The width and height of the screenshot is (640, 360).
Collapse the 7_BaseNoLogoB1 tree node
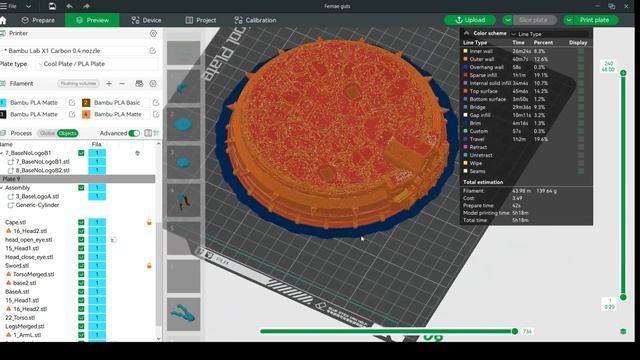pyautogui.click(x=2, y=153)
